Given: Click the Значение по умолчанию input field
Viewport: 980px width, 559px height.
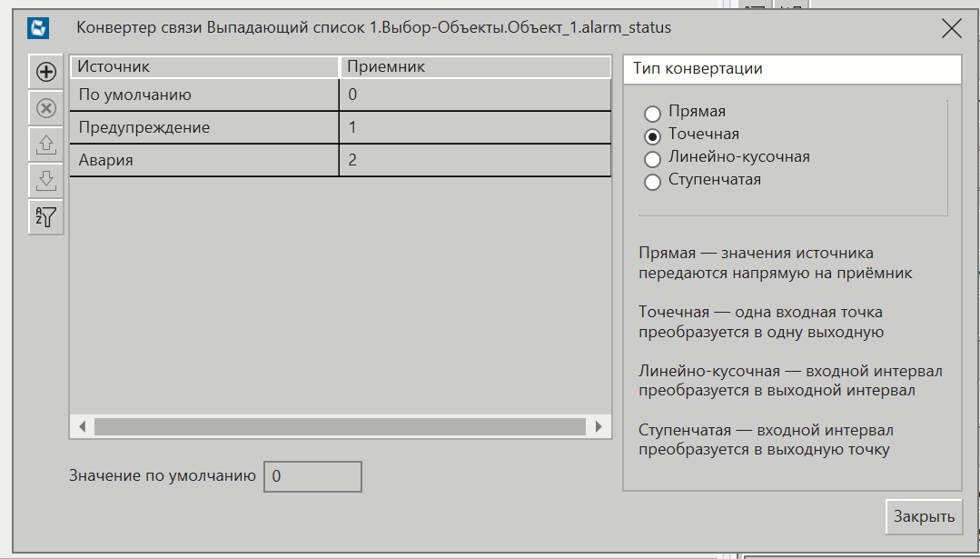Looking at the screenshot, I should tap(312, 475).
